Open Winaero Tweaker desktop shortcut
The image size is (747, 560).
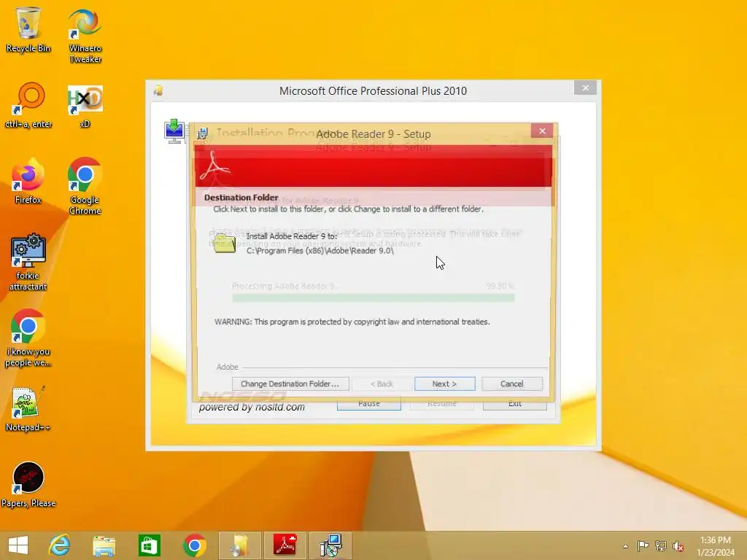tap(85, 35)
